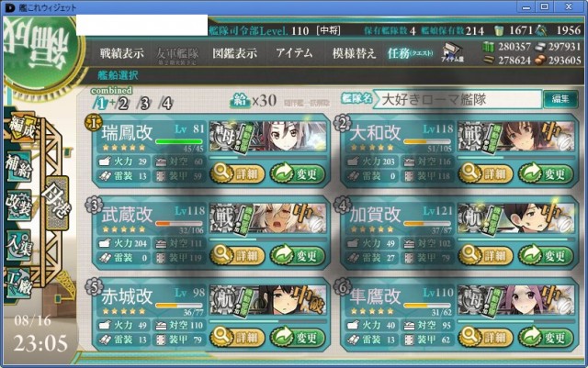Open the 改装 remodel sidebar icon
This screenshot has height=368, width=588.
18,205
